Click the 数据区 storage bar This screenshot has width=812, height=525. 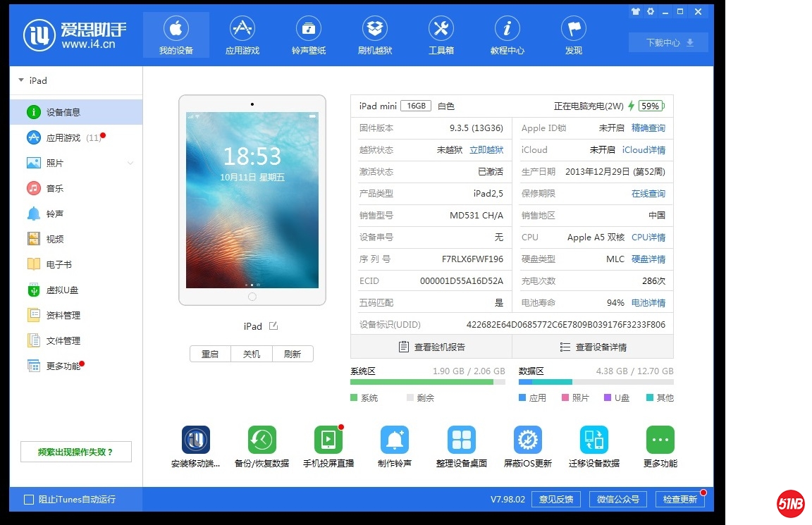(x=596, y=382)
